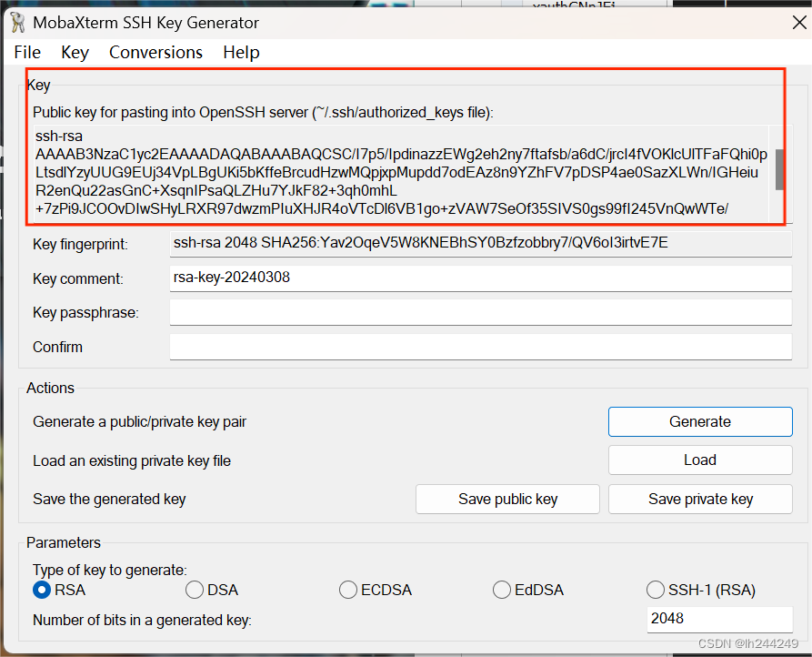Screen dimensions: 812x657
Task: Click the MobaXterm key generator title icon
Action: click(17, 23)
